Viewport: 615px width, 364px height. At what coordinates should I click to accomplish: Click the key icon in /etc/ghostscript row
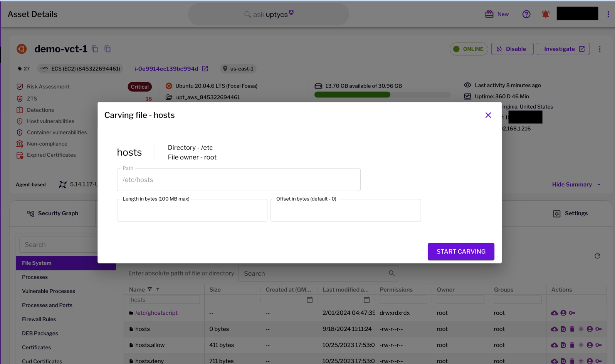[572, 313]
